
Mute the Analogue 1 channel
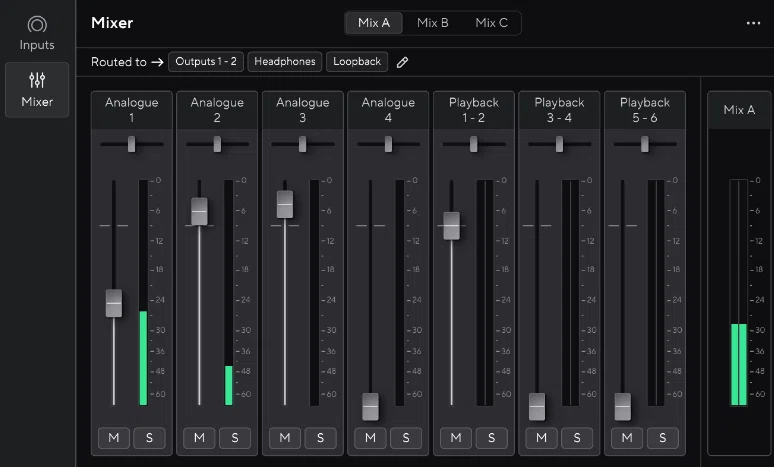tap(114, 438)
